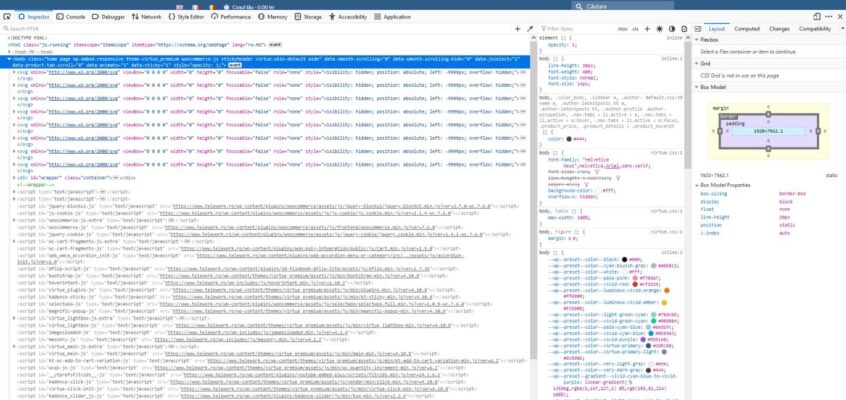
Task: Open the masonry.min.js script link
Action: pos(240,340)
